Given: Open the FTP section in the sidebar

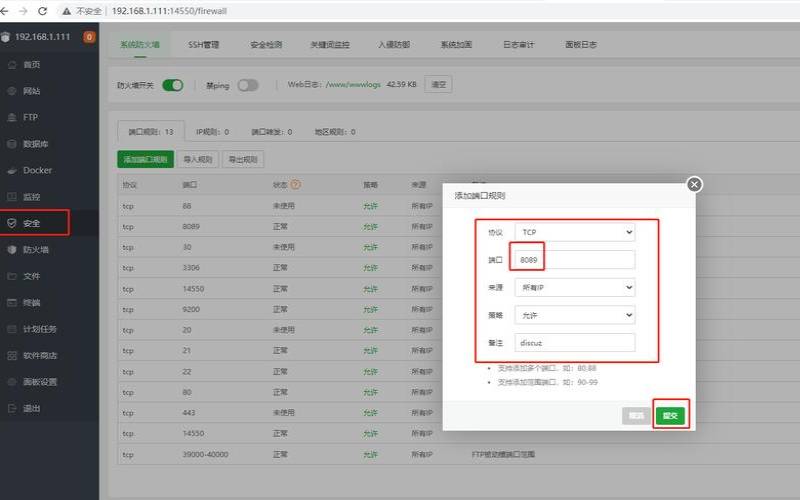Looking at the screenshot, I should click(30, 117).
